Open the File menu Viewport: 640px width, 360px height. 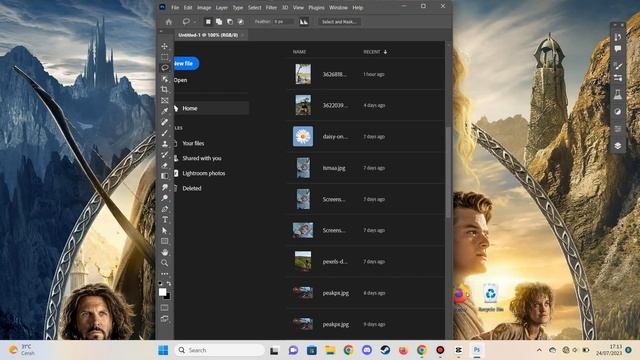click(x=175, y=7)
